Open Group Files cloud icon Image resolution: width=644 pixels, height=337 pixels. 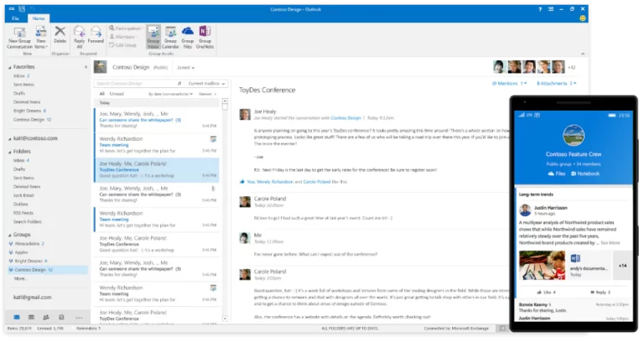tap(188, 31)
